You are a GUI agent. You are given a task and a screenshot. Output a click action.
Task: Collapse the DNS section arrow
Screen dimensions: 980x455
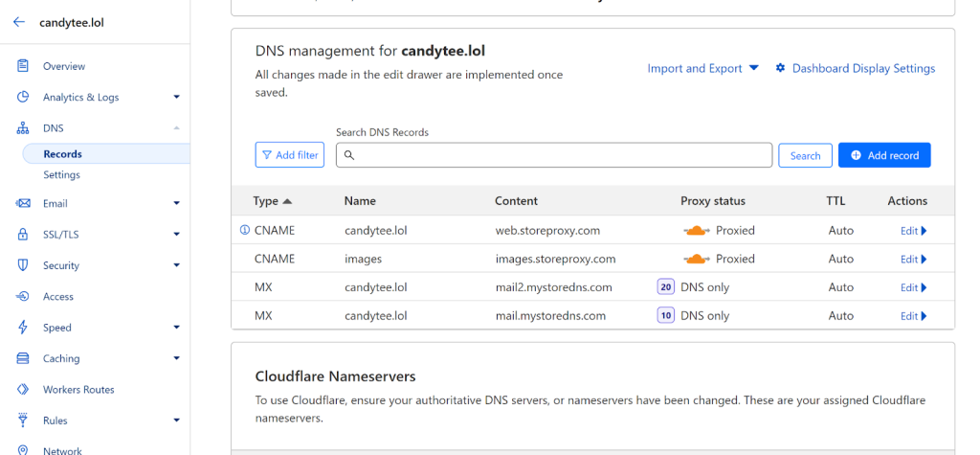(x=176, y=128)
